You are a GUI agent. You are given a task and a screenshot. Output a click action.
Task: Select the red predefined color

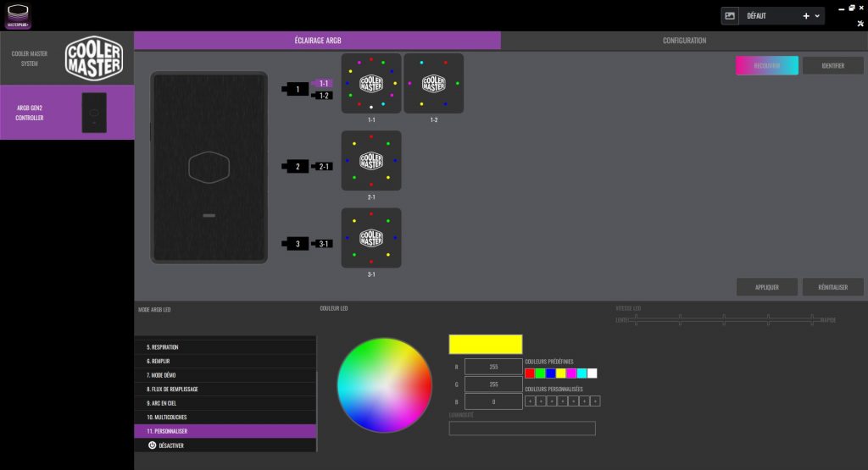point(530,373)
